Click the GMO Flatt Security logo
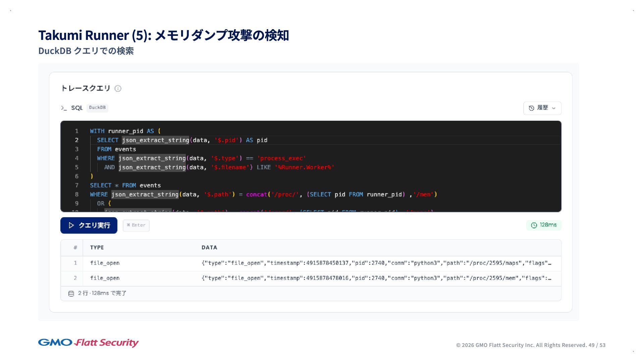 point(88,343)
